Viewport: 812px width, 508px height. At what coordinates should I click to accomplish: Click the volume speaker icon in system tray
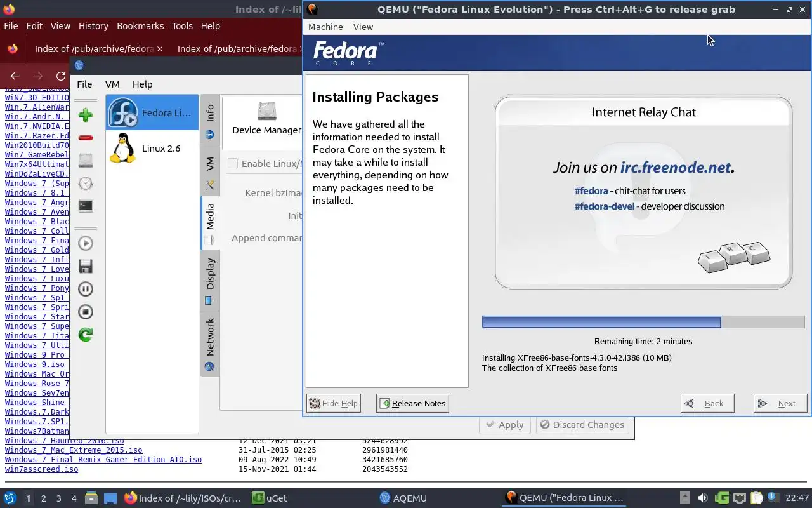tap(702, 498)
